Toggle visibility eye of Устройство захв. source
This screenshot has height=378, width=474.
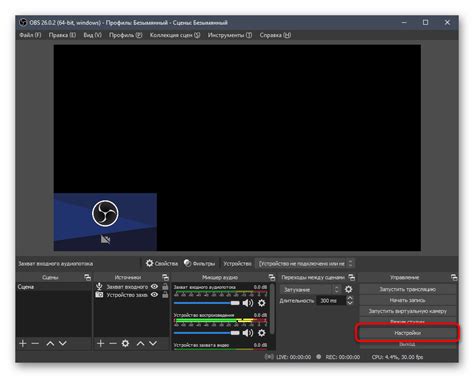click(x=154, y=295)
